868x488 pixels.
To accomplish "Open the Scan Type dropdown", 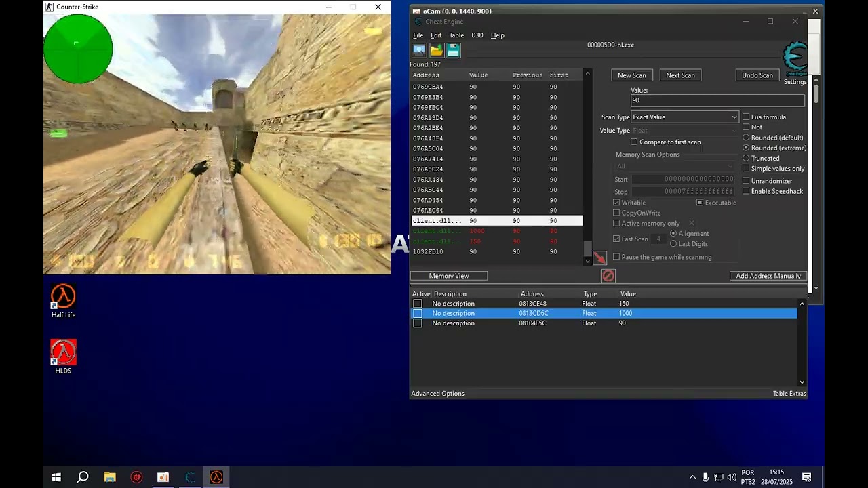I will point(684,117).
